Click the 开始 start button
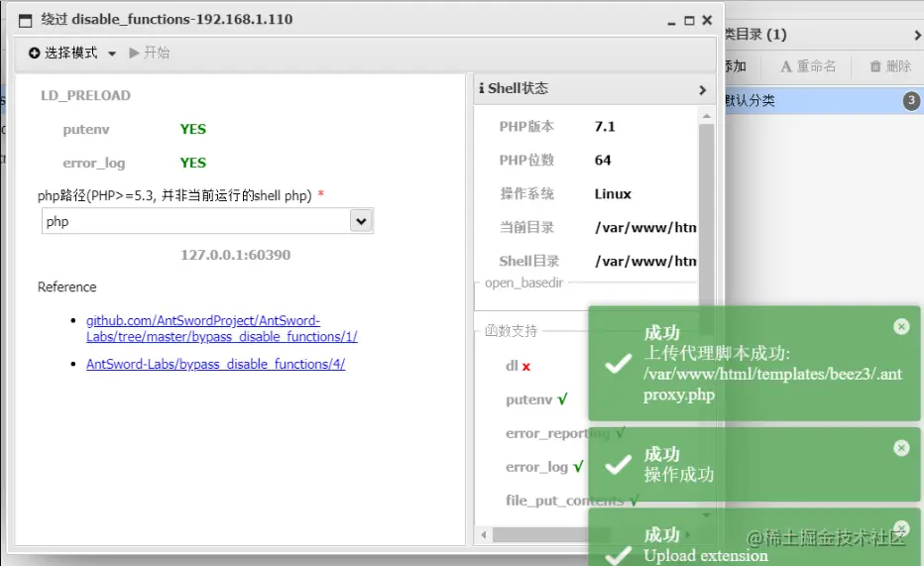This screenshot has height=566, width=924. [x=149, y=53]
